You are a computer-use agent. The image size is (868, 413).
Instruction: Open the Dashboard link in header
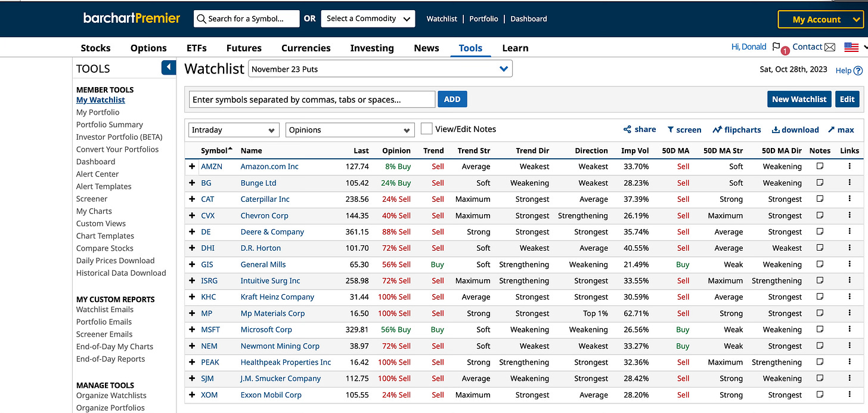529,19
